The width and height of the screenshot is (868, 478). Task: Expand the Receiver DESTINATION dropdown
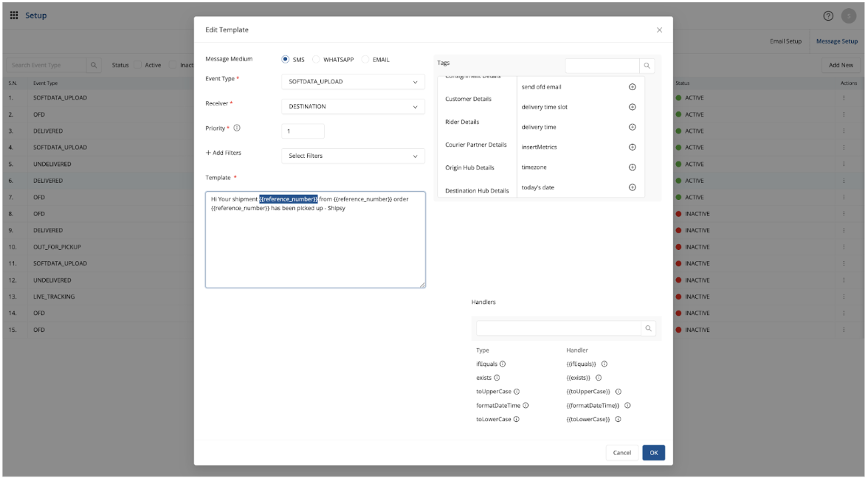tap(353, 107)
